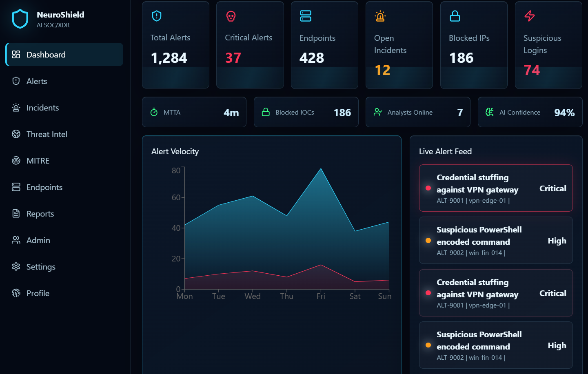Click the Analysts Online user icon
The height and width of the screenshot is (374, 588).
coord(378,112)
